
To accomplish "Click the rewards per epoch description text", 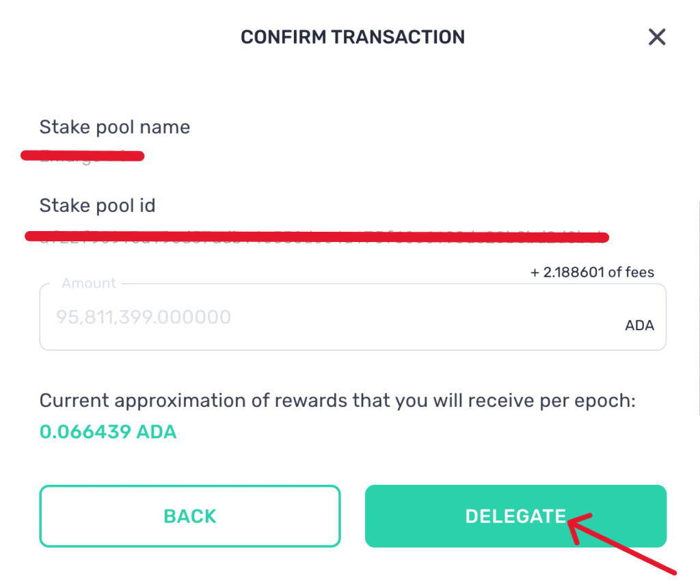I will tap(338, 400).
